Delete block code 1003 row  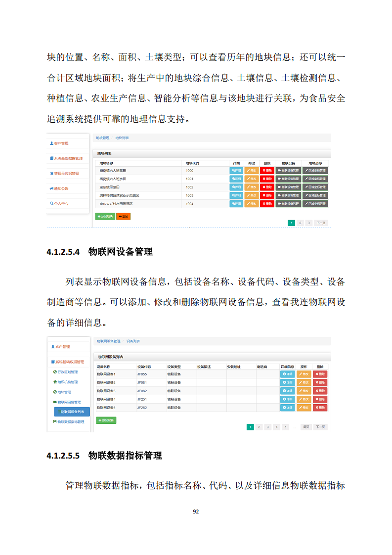(x=267, y=195)
